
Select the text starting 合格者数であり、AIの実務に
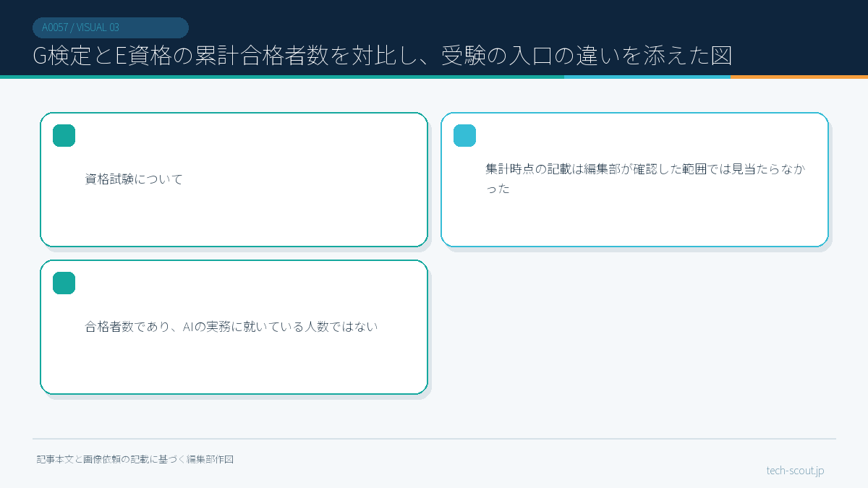231,327
